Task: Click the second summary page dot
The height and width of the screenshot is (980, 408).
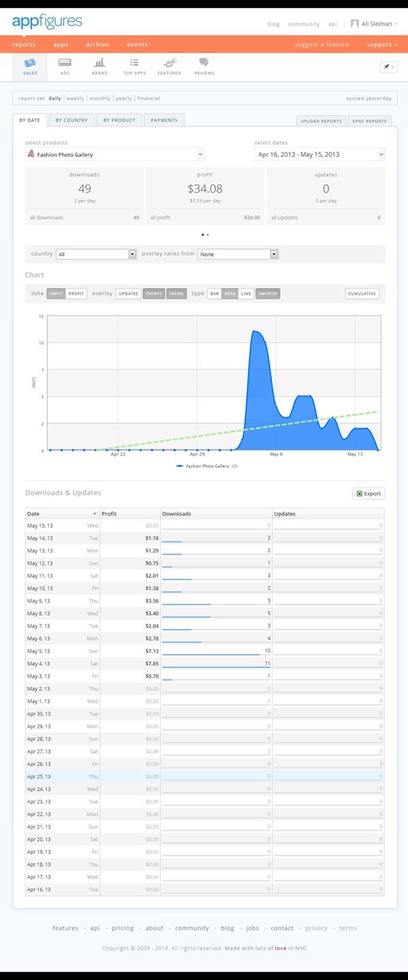Action: [x=208, y=234]
